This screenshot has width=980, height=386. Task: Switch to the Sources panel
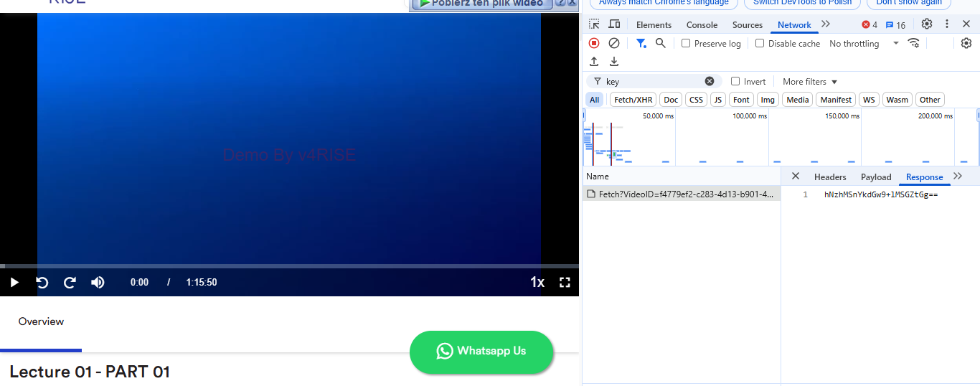click(x=748, y=24)
